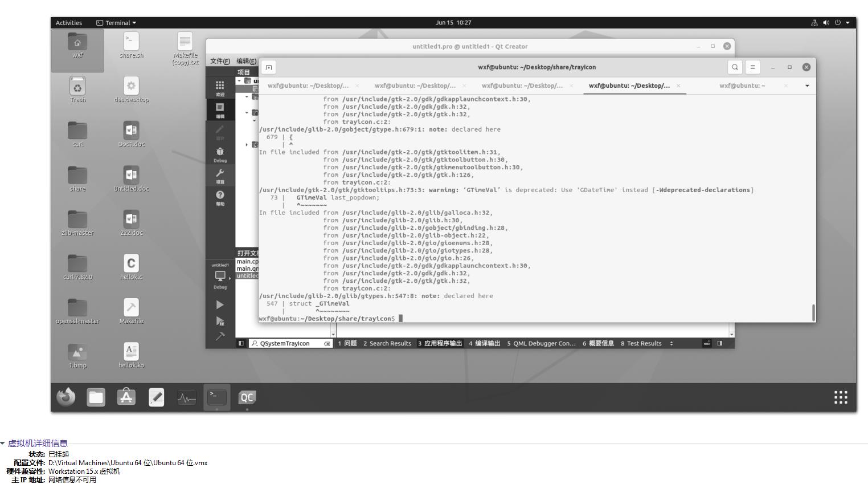Open the 8 Test Results pane
Viewport: 868px width, 496px height.
641,343
